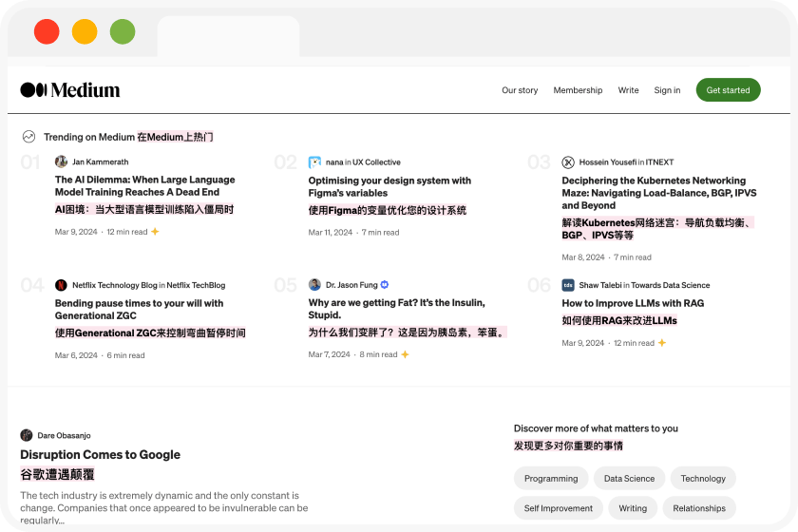The height and width of the screenshot is (532, 798).
Task: Click the 使用Figma的变量 translated title
Action: 388,210
